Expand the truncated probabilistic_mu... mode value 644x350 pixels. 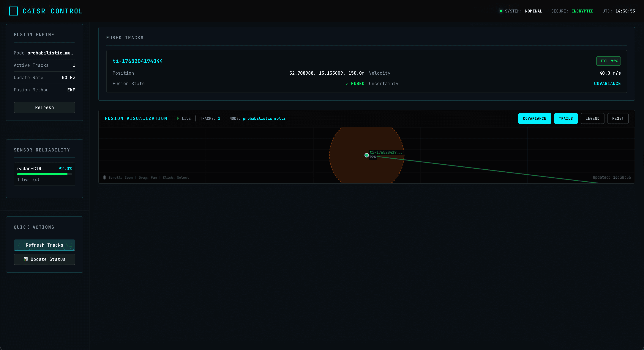[x=50, y=53]
